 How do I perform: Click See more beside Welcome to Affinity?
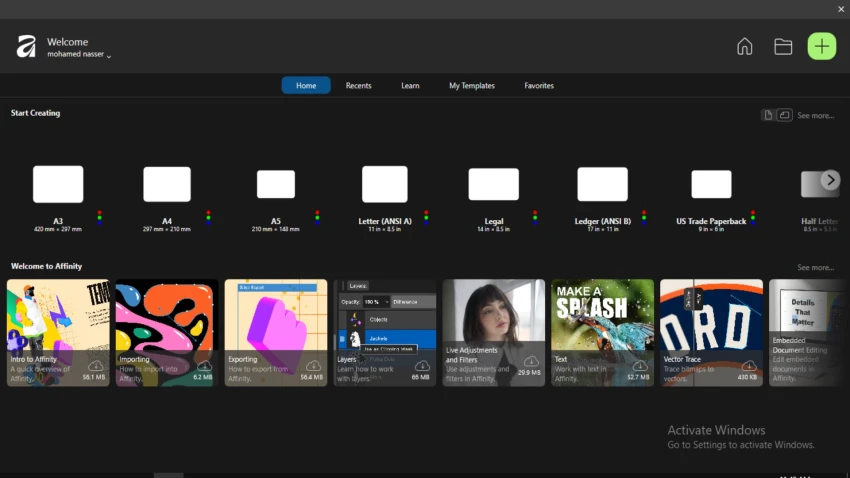(815, 268)
